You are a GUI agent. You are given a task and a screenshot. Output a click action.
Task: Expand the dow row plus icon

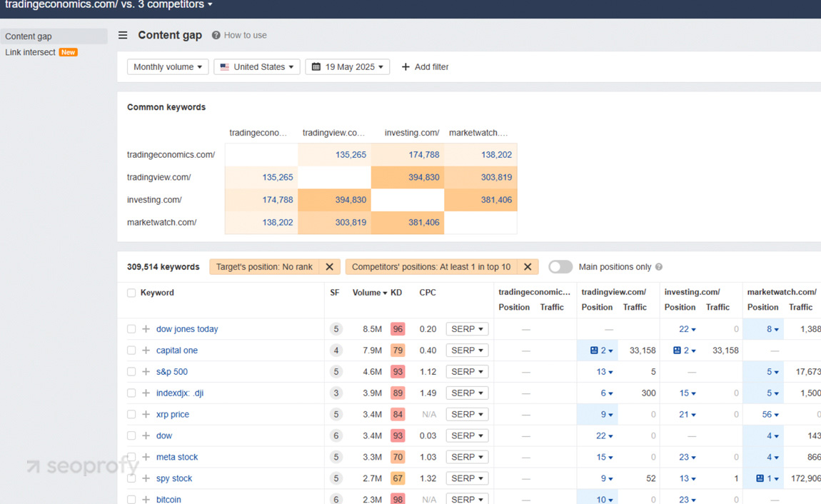[146, 435]
